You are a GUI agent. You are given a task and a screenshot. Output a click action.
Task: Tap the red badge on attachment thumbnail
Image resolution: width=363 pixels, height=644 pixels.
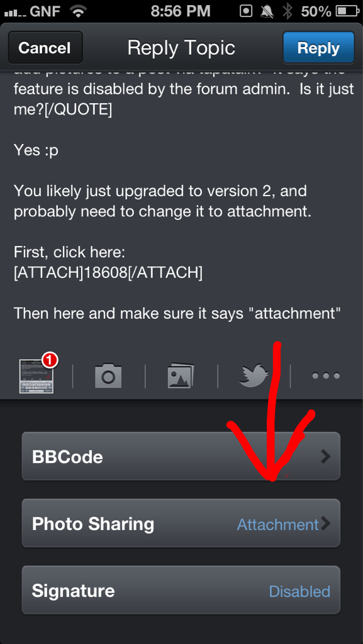click(x=50, y=360)
